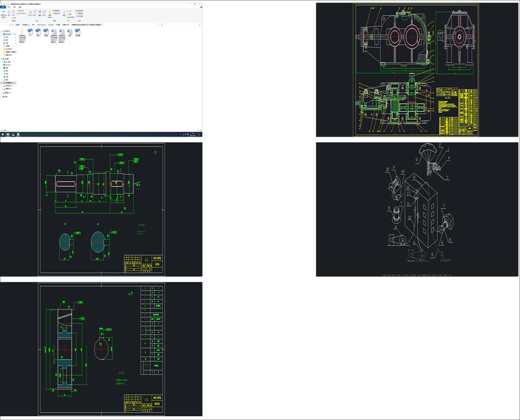The image size is (520, 420).
Task: Open the gear reducer assembly drawing thumbnail
Action: coord(417,70)
